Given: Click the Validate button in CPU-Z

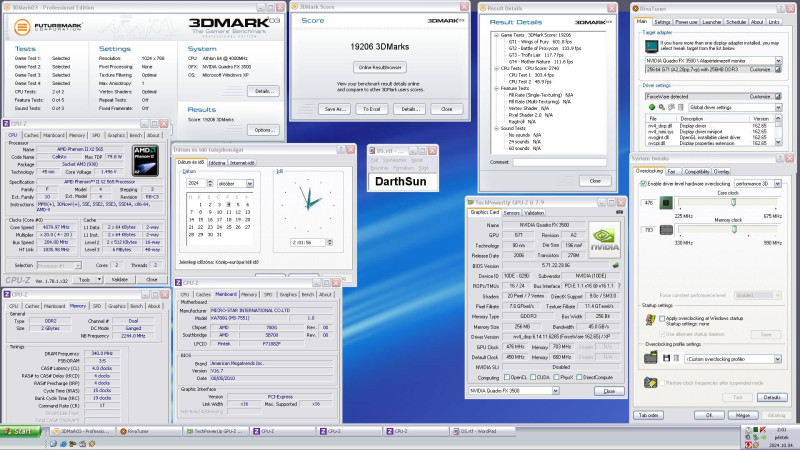Looking at the screenshot, I should (120, 279).
